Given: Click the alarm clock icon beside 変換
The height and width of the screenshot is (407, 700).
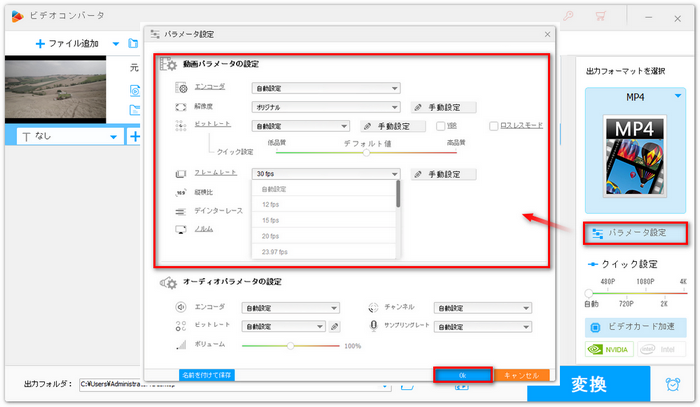Looking at the screenshot, I should click(x=672, y=383).
